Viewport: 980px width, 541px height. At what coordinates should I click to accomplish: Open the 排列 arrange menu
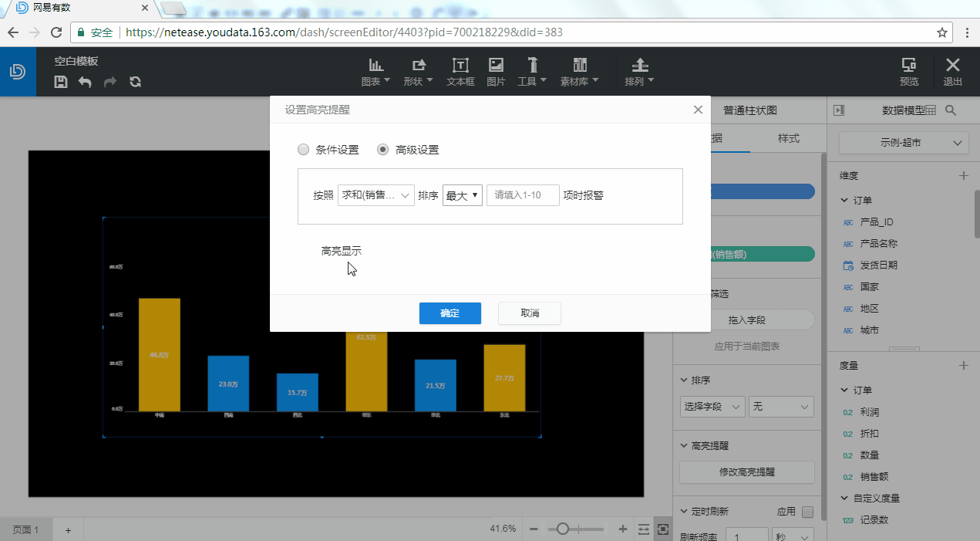pyautogui.click(x=639, y=72)
